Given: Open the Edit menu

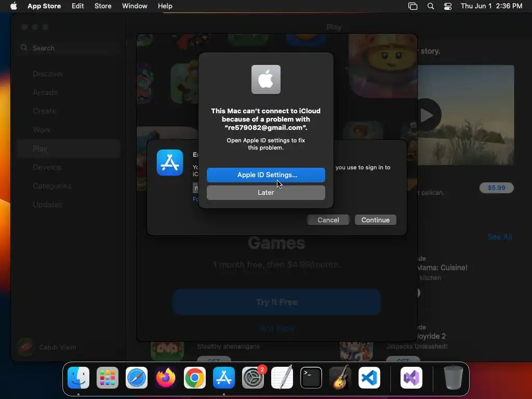Looking at the screenshot, I should pos(78,6).
